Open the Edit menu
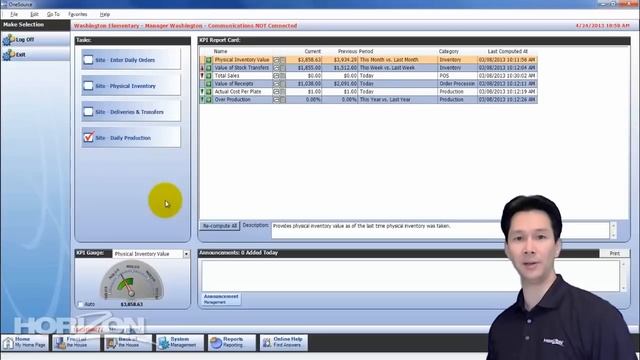Viewport: 640px width, 360px height. pyautogui.click(x=34, y=14)
